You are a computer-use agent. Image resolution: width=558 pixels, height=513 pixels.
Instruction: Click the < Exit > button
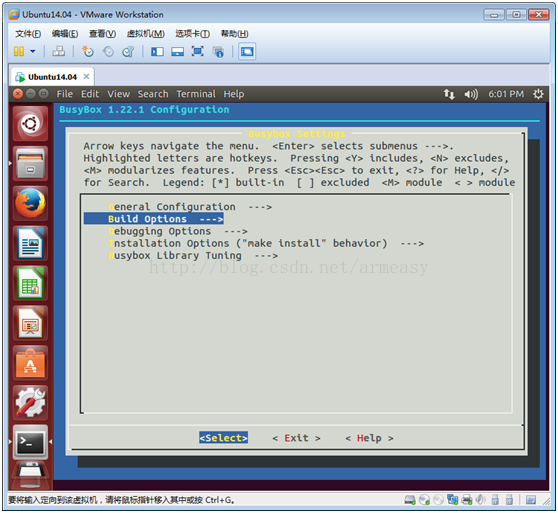[x=296, y=438]
